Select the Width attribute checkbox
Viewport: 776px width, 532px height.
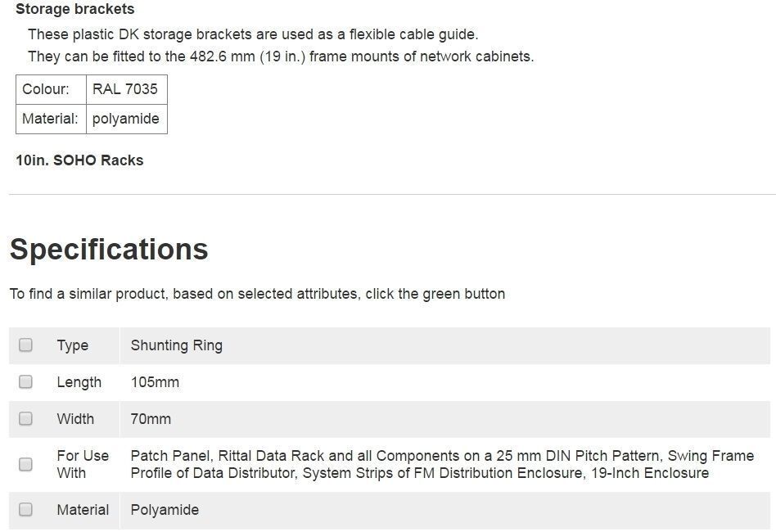[26, 419]
